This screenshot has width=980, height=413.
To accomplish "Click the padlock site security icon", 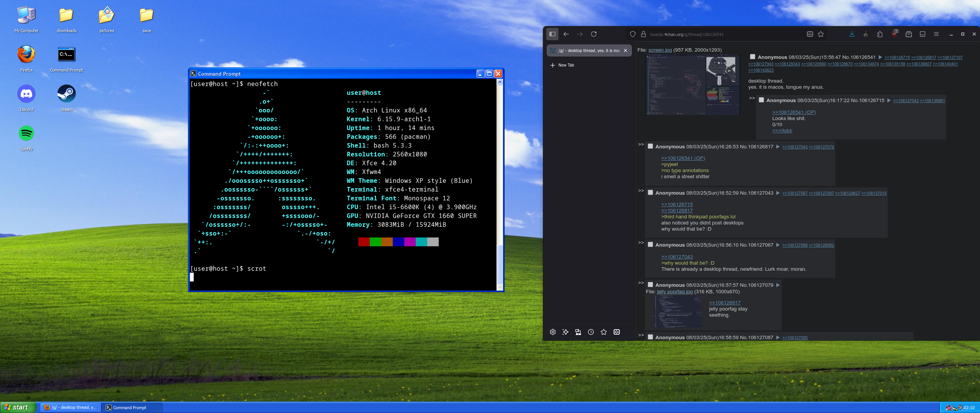I will 644,34.
